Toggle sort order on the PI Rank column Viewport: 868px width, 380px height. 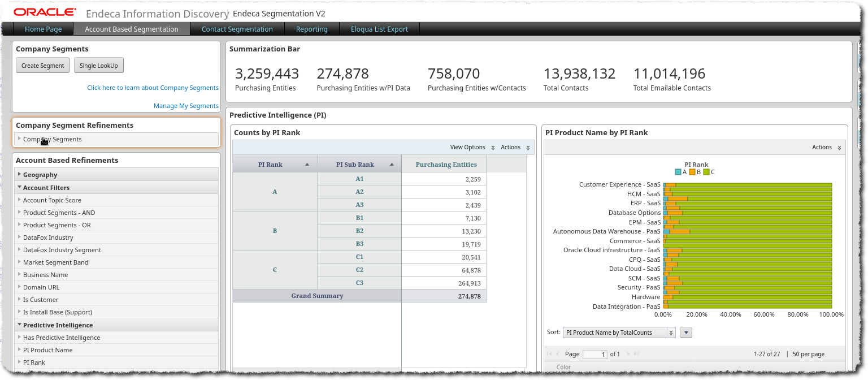305,164
